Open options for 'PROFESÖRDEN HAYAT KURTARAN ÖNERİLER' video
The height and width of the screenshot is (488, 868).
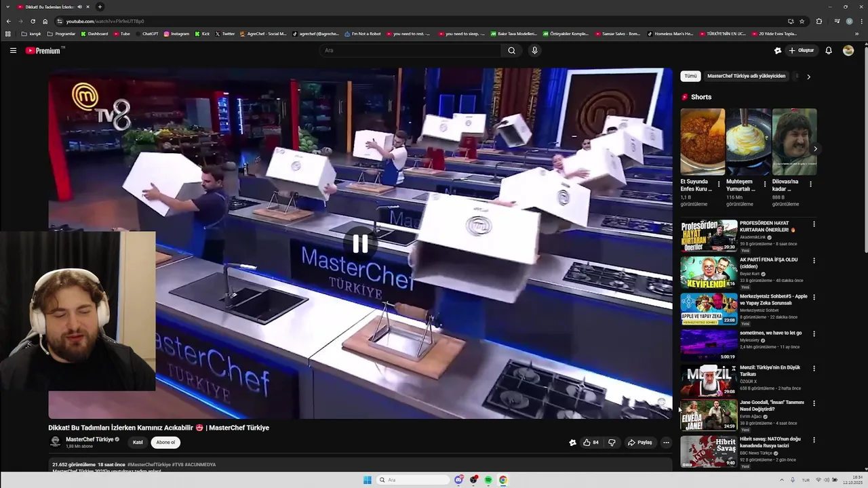point(814,224)
